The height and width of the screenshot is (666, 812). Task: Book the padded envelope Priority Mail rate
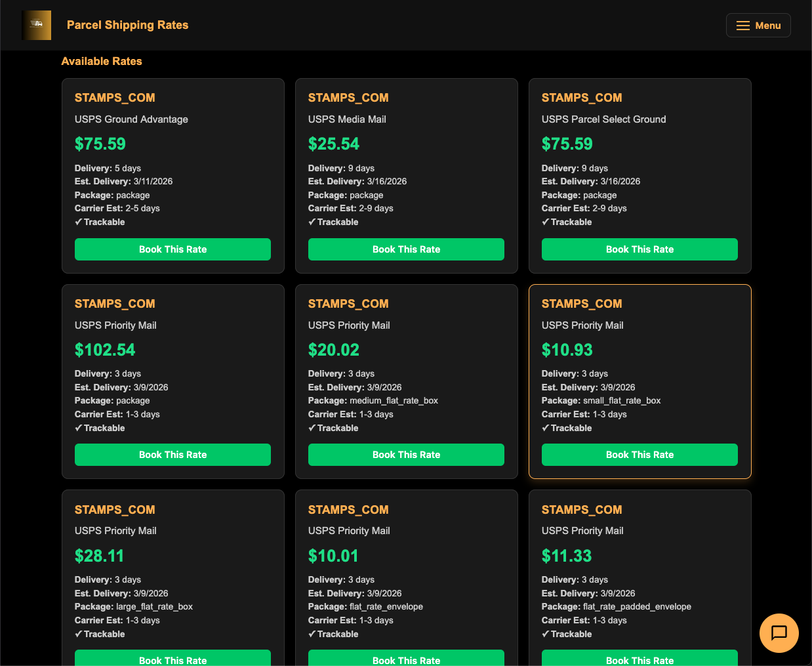(x=639, y=660)
